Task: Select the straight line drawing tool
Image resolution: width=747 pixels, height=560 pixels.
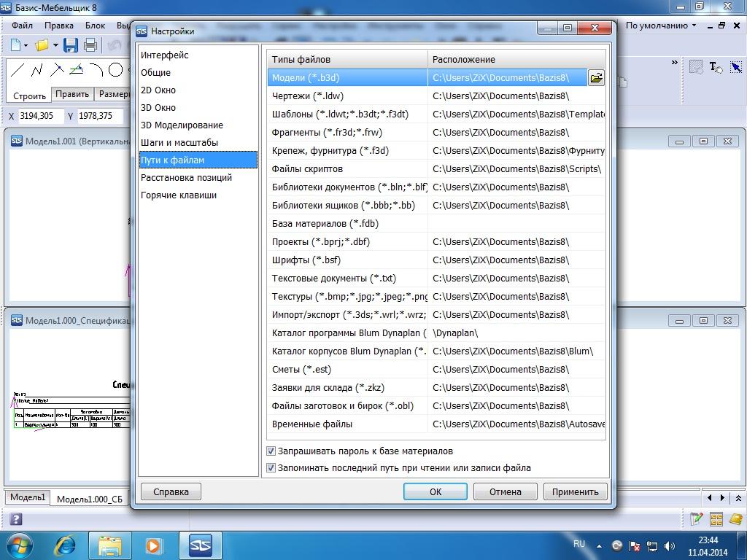Action: [x=18, y=71]
